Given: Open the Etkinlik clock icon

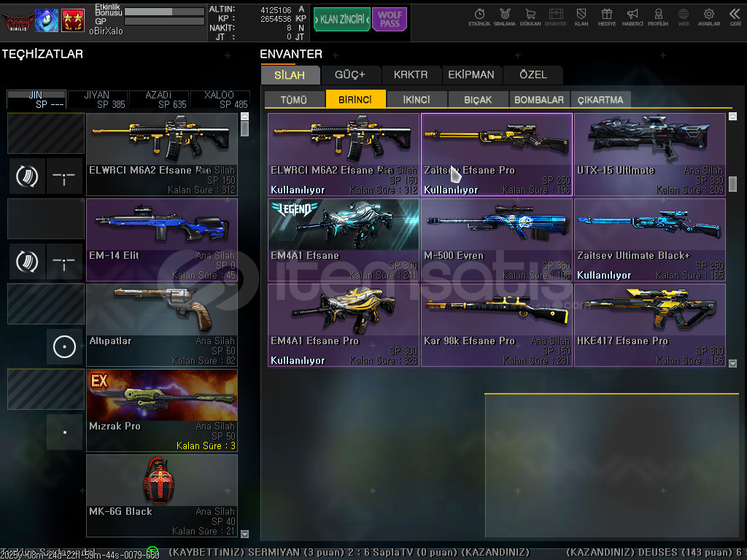Looking at the screenshot, I should 479,17.
